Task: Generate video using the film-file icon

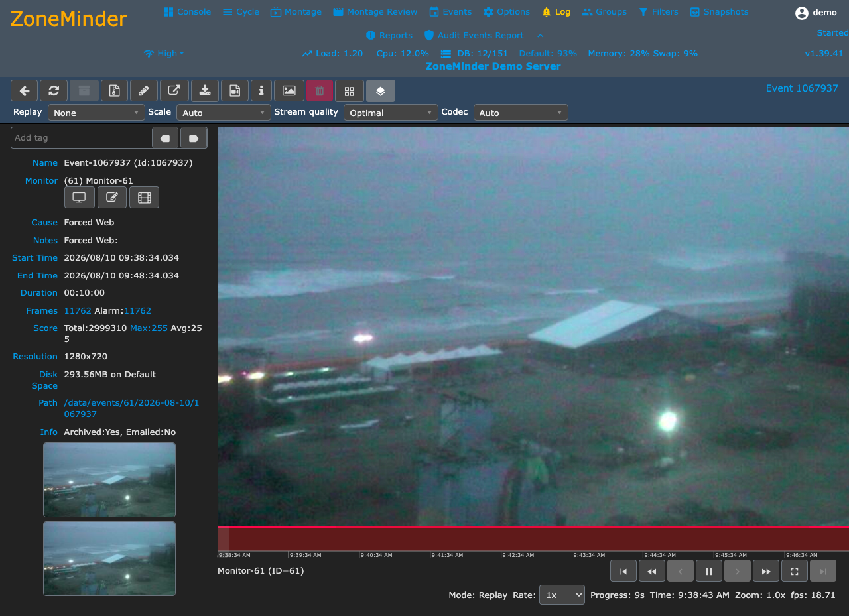Action: (235, 91)
